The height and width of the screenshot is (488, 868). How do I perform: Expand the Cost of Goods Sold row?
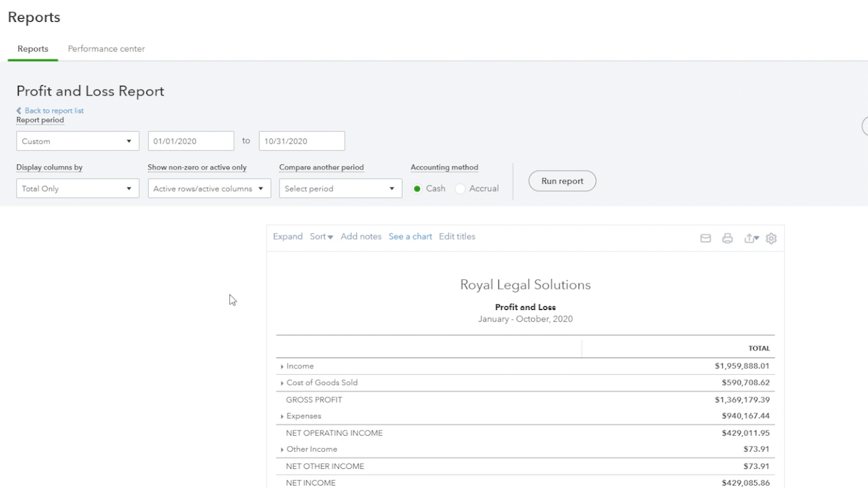pyautogui.click(x=282, y=383)
